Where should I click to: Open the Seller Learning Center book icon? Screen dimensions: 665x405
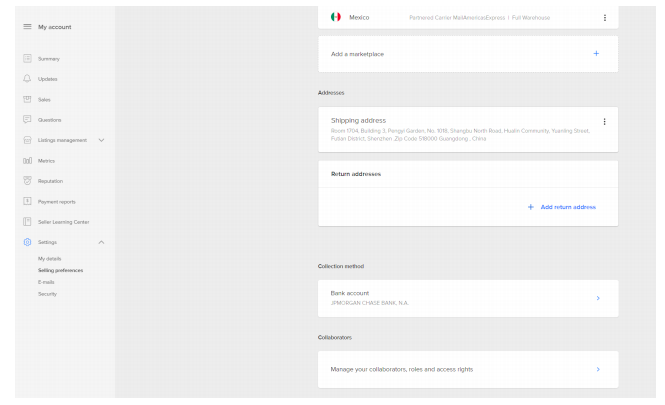[27, 222]
